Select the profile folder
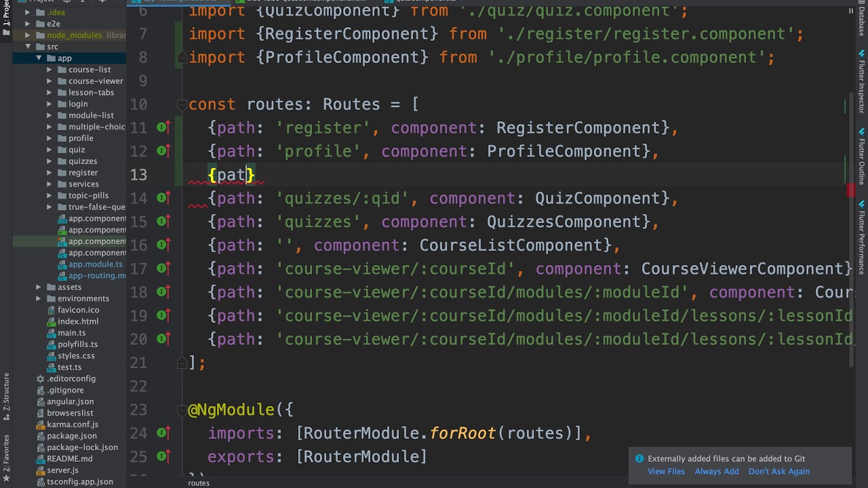This screenshot has height=488, width=868. [x=81, y=138]
